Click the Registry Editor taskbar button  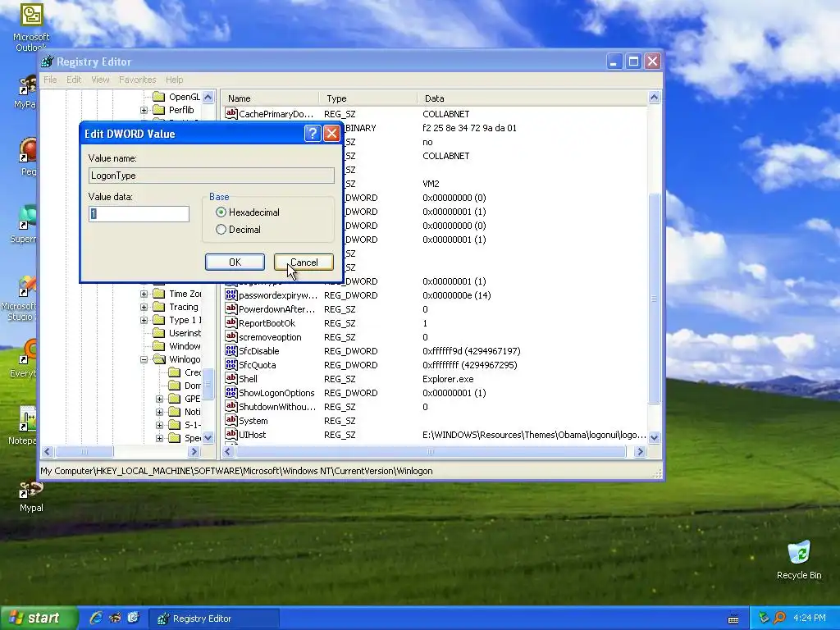[214, 619]
